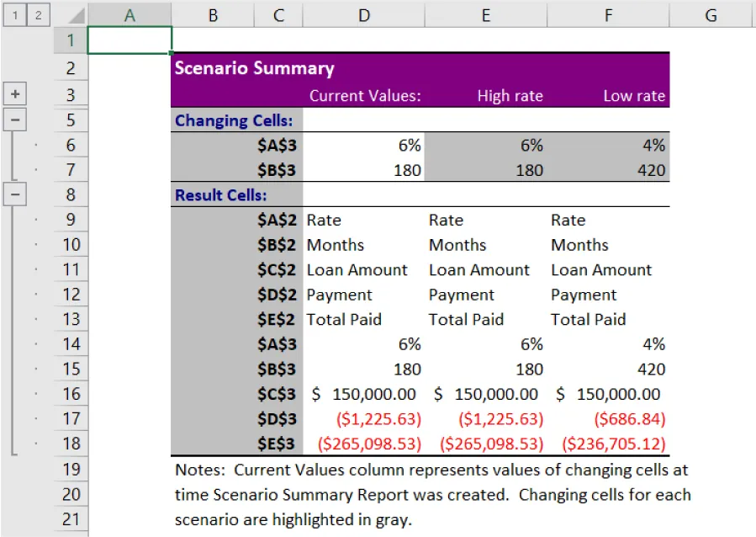Image resolution: width=756 pixels, height=537 pixels.
Task: Select the High rate header cell
Action: [x=510, y=95]
